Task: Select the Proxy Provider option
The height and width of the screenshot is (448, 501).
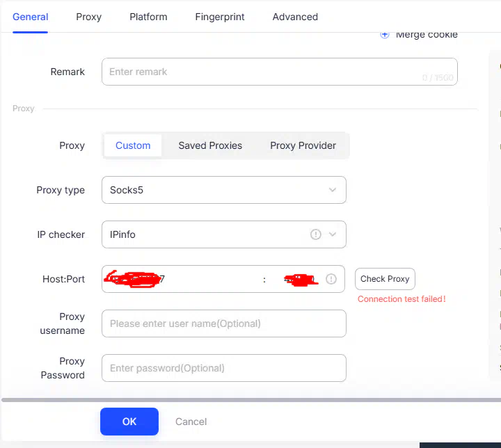Action: pyautogui.click(x=303, y=145)
